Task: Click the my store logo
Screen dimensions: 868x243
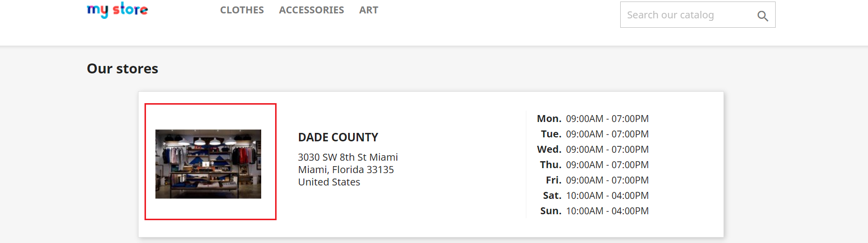Action: [117, 9]
